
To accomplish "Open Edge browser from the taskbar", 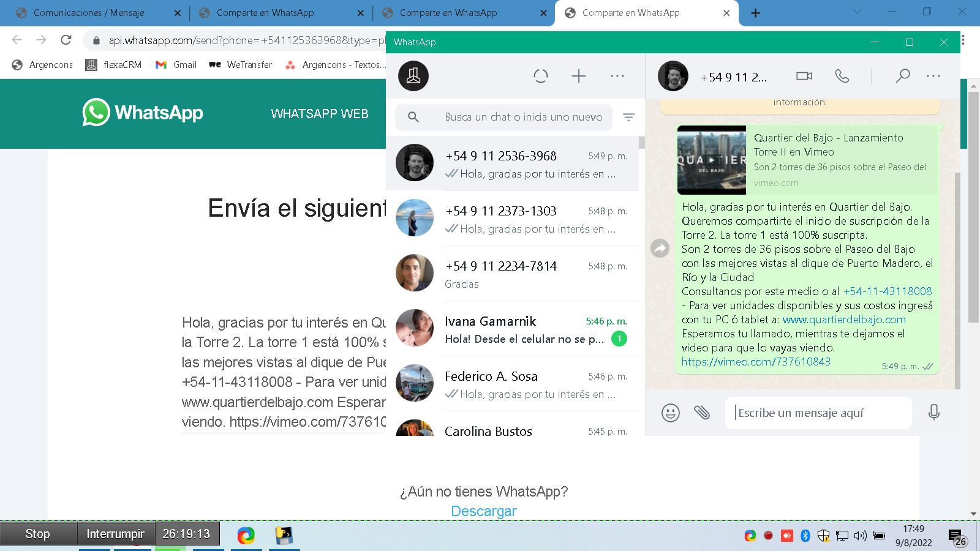I will [x=246, y=535].
